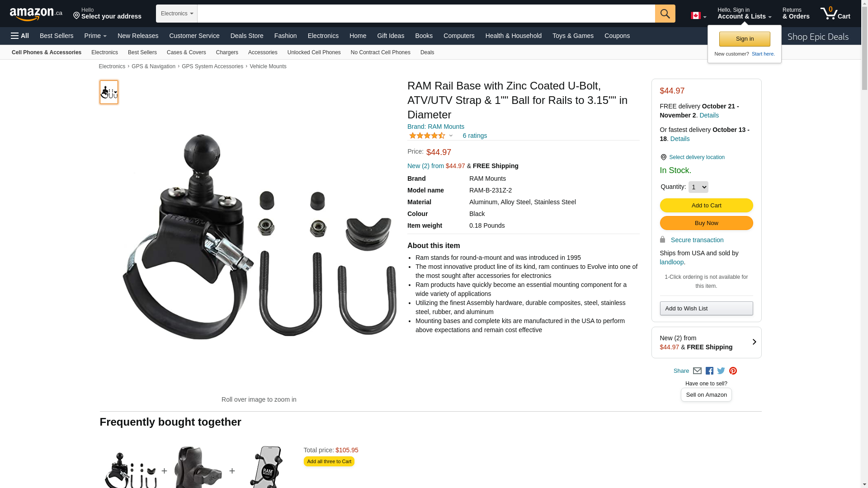Open Unlocked Cell Phones subnav tab

[314, 52]
